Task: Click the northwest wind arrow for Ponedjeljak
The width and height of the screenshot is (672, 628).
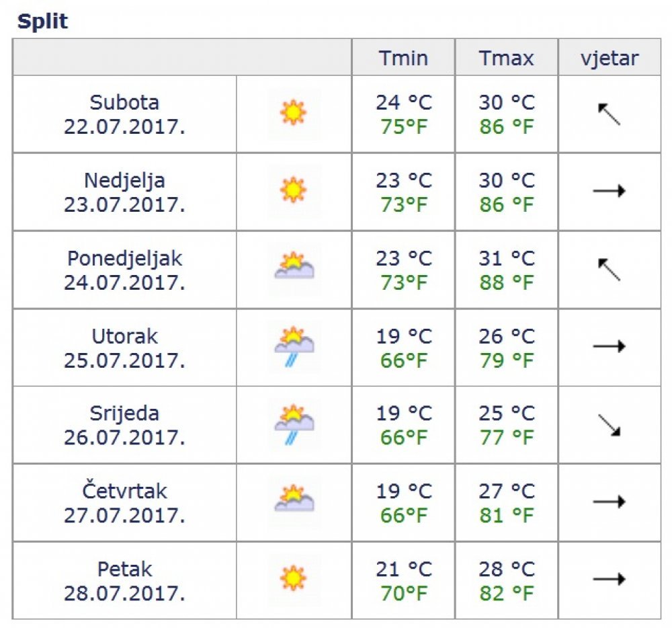Action: point(609,270)
